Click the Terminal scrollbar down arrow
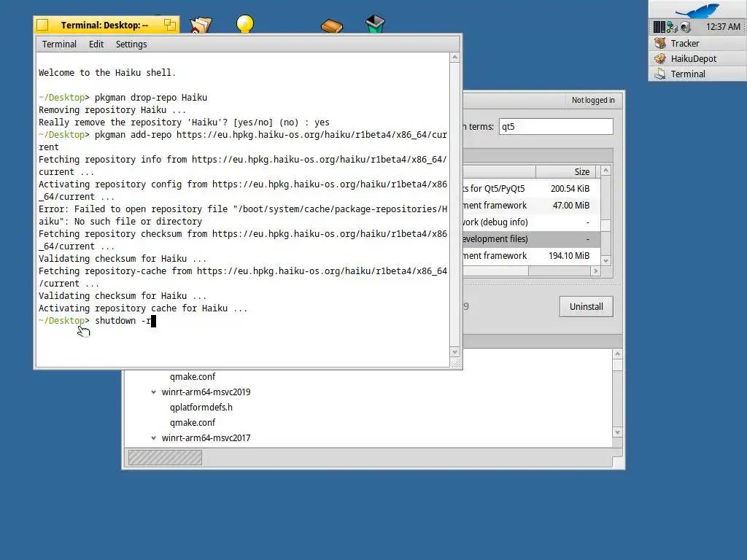Image resolution: width=747 pixels, height=560 pixels. tap(454, 352)
